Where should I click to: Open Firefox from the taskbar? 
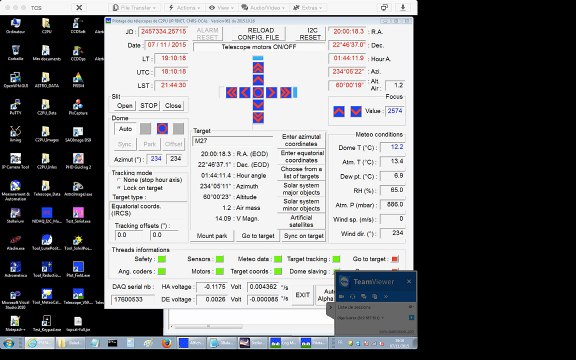tap(167, 343)
